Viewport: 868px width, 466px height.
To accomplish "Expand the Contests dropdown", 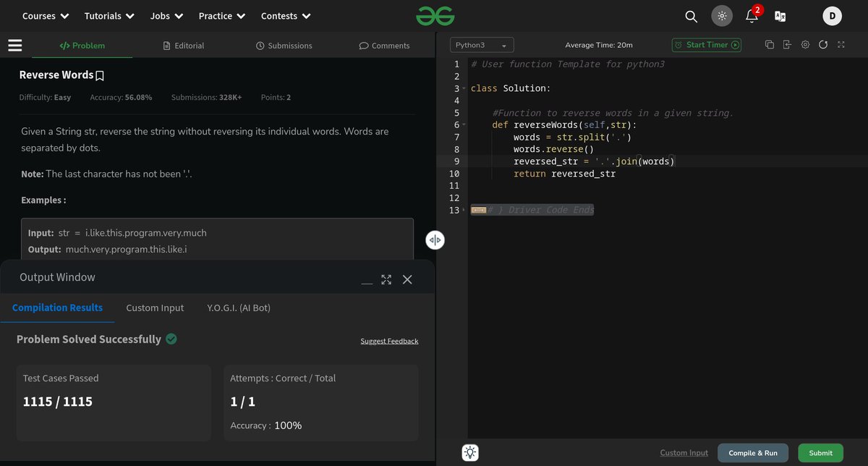I will 286,15.
